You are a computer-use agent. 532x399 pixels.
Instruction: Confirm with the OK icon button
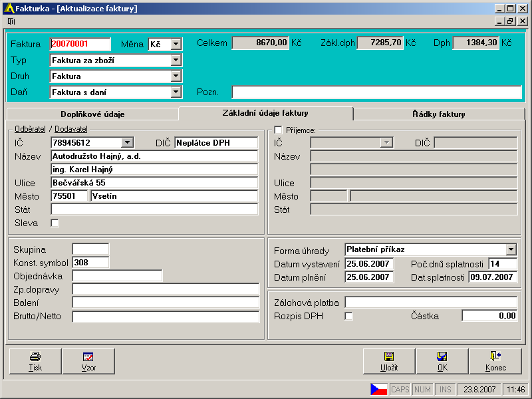pyautogui.click(x=442, y=361)
